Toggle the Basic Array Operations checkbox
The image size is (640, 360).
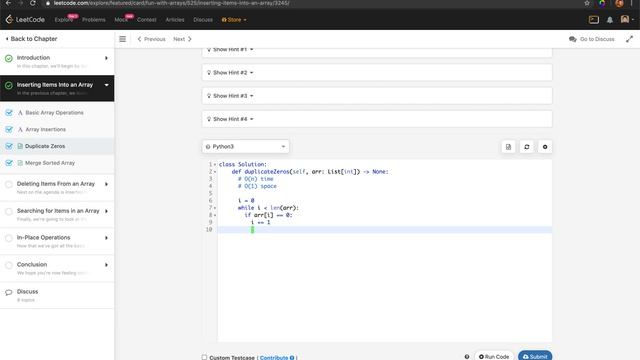point(9,113)
